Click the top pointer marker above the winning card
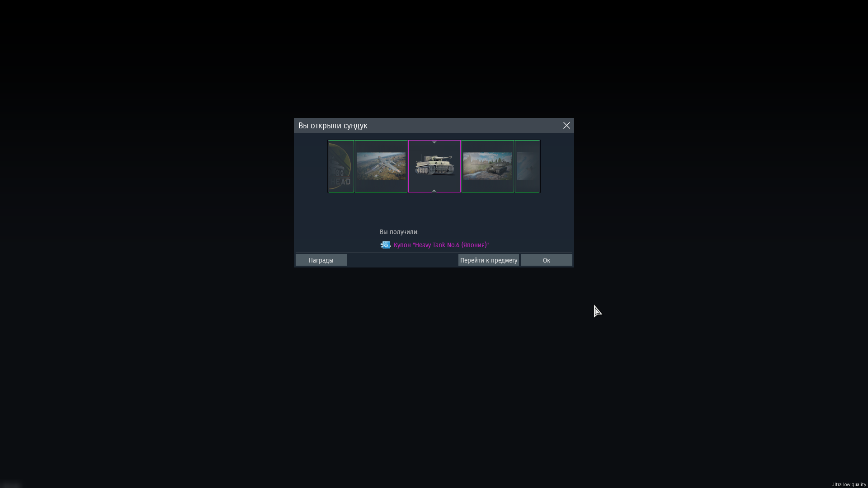Screen dimensions: 868x488 [x=434, y=142]
